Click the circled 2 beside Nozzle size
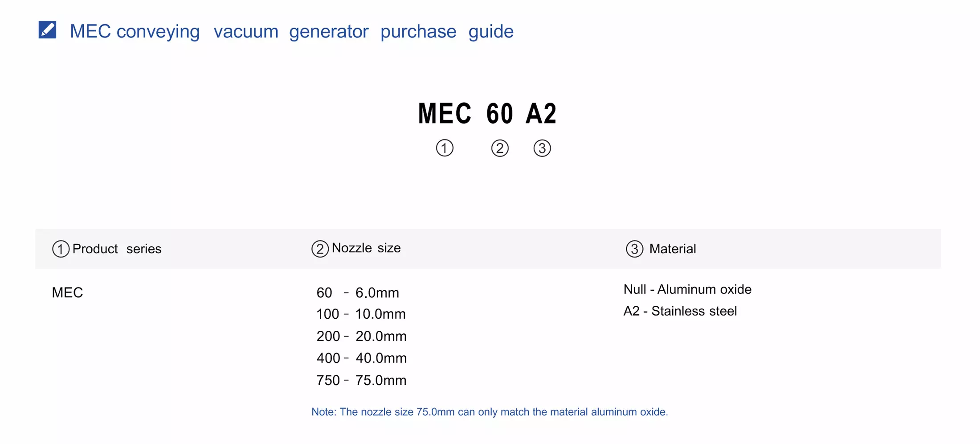 pos(320,249)
